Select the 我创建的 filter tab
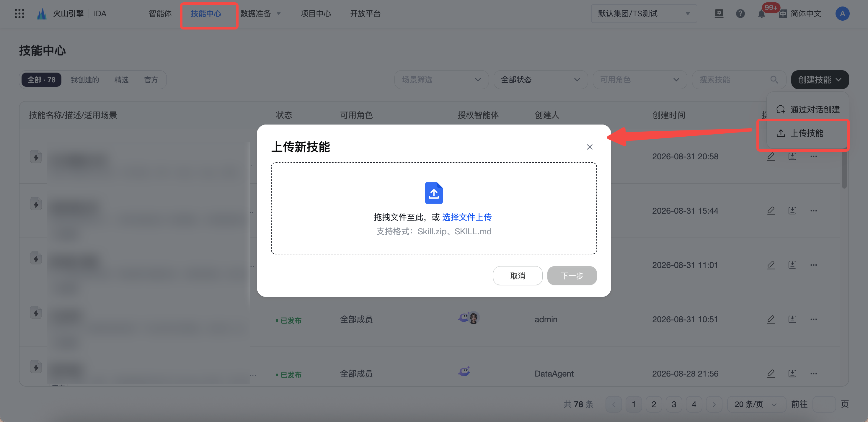This screenshot has height=422, width=868. tap(84, 80)
